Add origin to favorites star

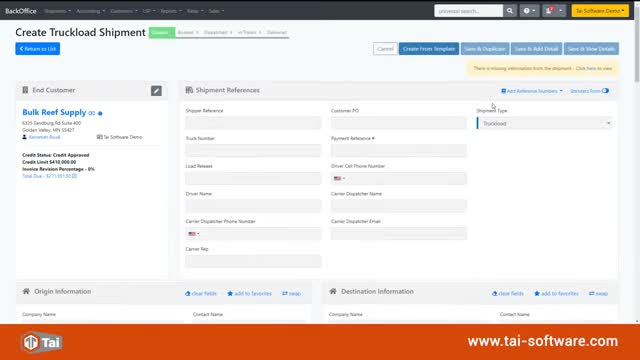[x=249, y=293]
